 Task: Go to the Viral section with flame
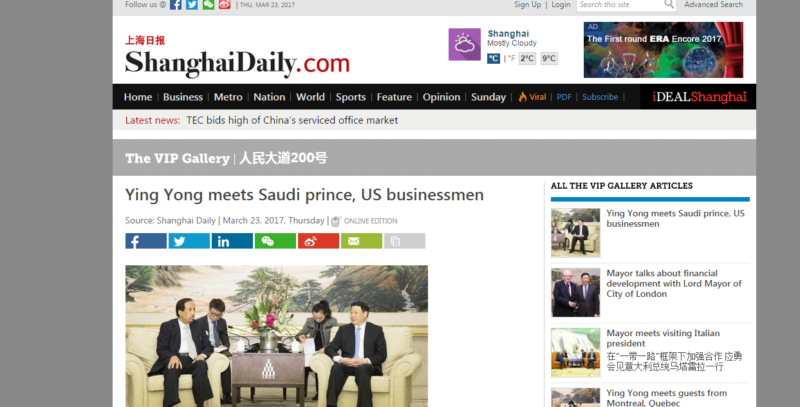pyautogui.click(x=532, y=97)
